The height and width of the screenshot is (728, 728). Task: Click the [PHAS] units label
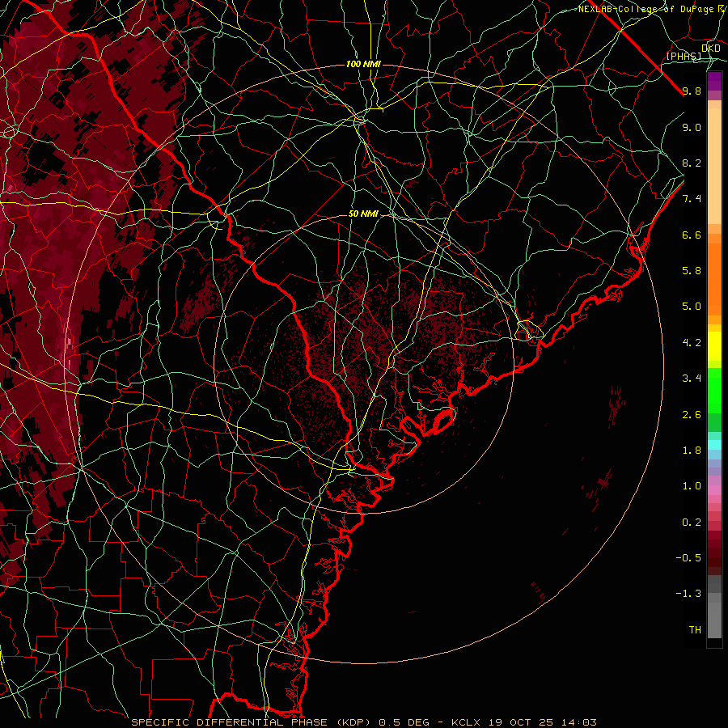684,56
